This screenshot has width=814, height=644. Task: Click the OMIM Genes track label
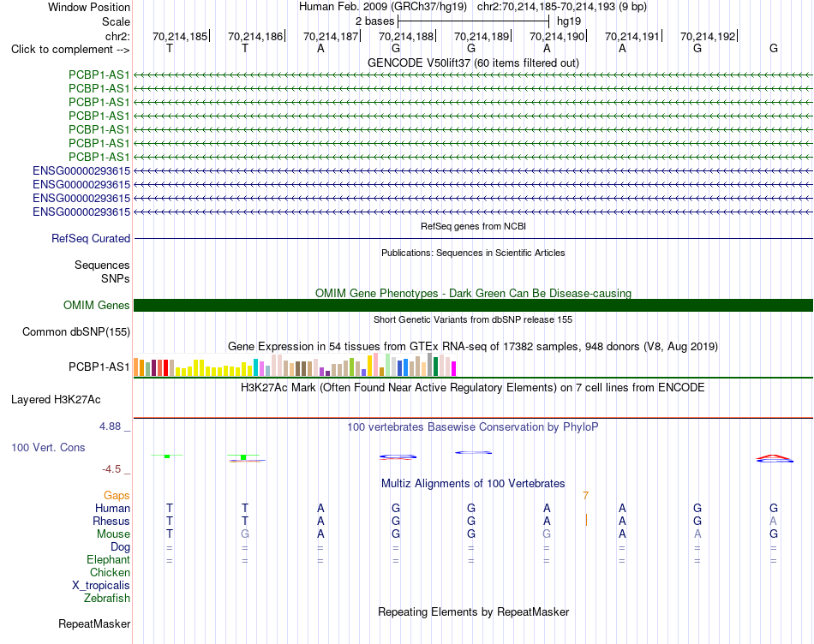pyautogui.click(x=97, y=305)
